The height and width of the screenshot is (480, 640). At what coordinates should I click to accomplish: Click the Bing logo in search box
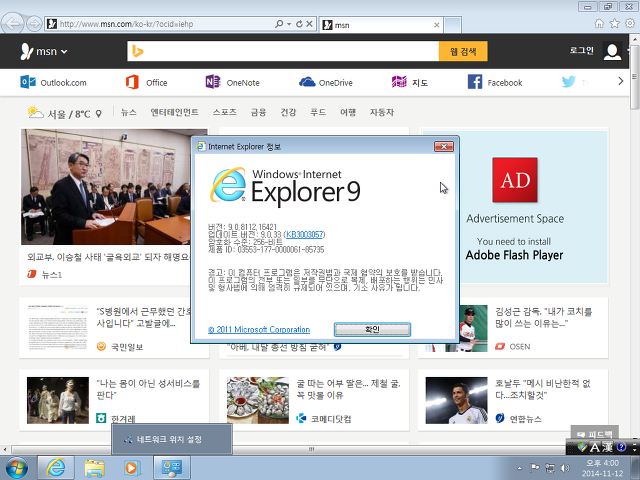(x=138, y=51)
